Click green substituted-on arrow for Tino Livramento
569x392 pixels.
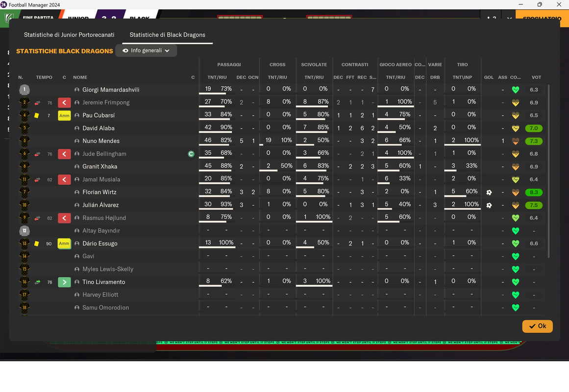tap(64, 282)
